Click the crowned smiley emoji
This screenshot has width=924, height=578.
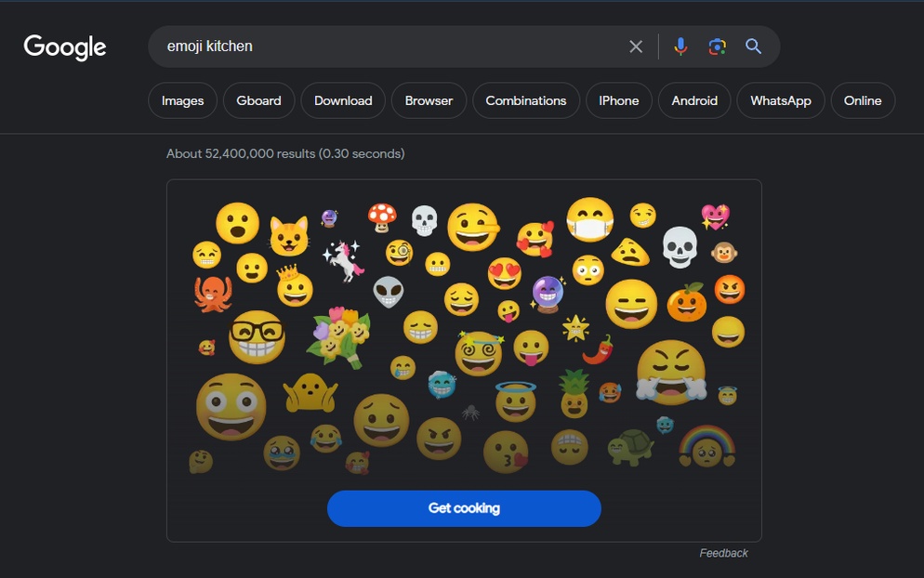294,286
